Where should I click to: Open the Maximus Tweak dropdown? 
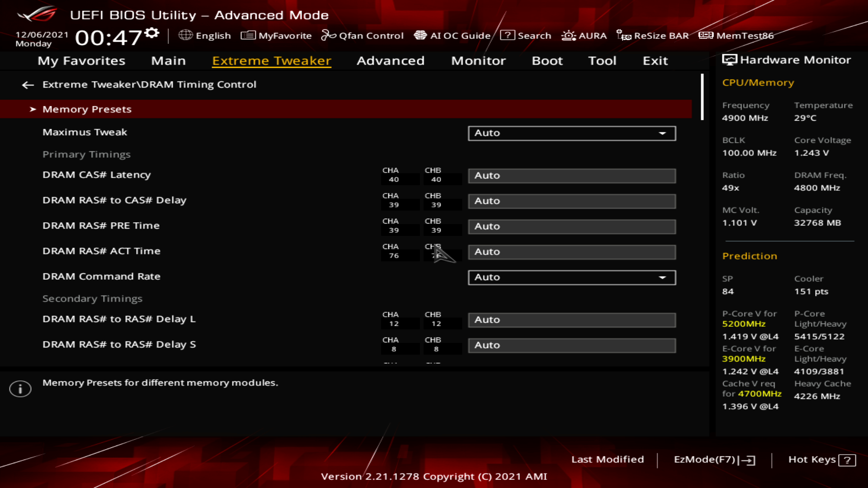click(x=571, y=133)
